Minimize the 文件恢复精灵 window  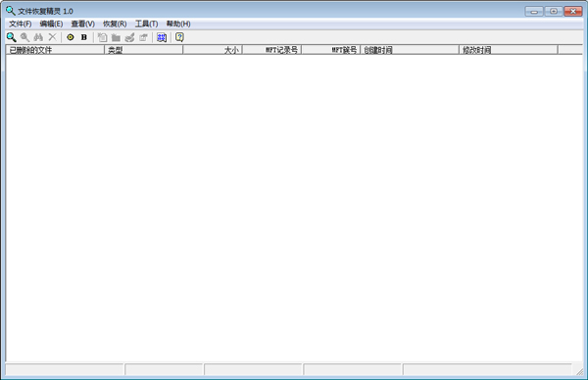coord(534,11)
